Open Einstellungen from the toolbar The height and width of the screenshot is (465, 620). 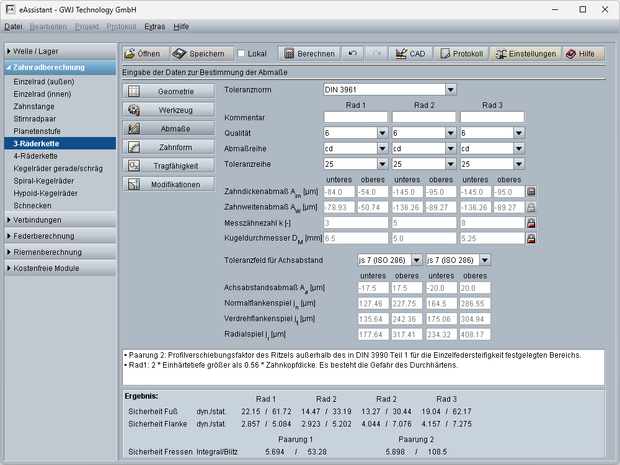tap(525, 53)
